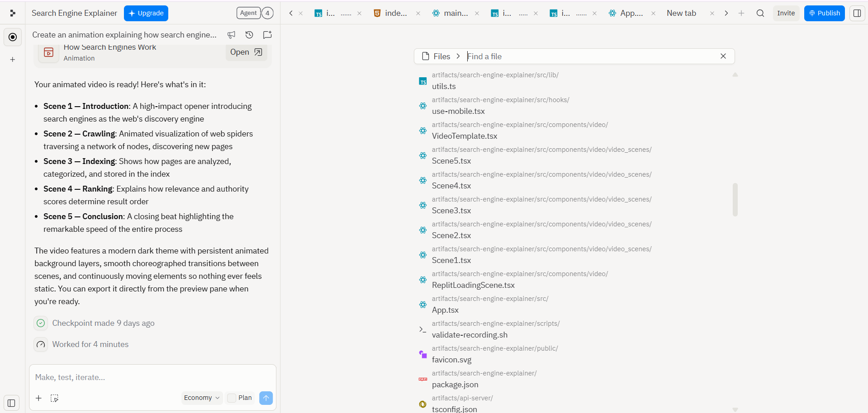868x413 pixels.
Task: Click the npm icon next to package.json
Action: point(422,379)
